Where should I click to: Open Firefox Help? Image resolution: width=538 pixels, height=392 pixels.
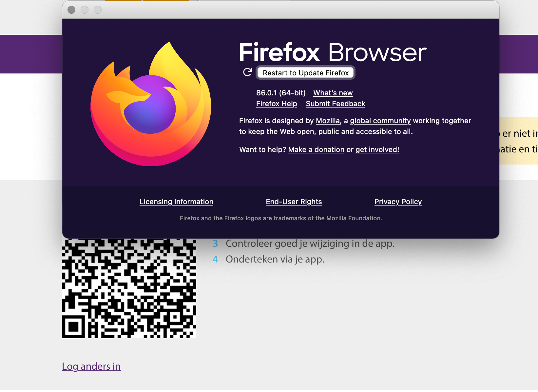[277, 104]
